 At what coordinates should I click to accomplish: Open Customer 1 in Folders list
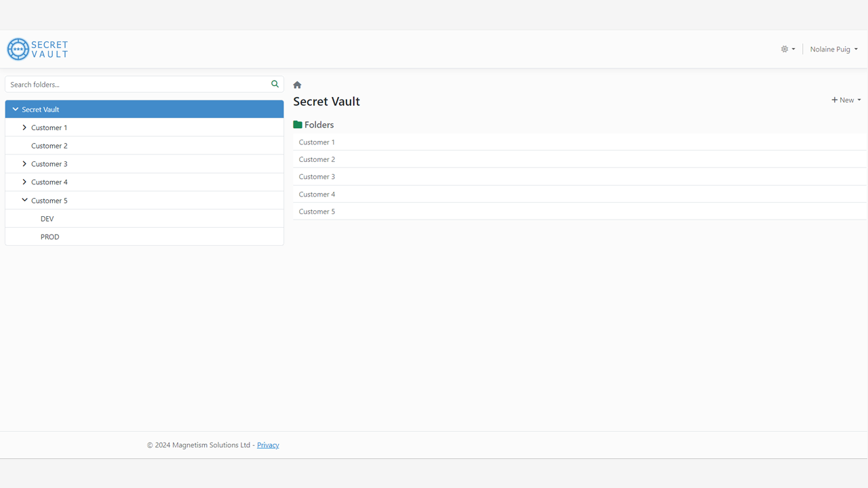pos(580,142)
